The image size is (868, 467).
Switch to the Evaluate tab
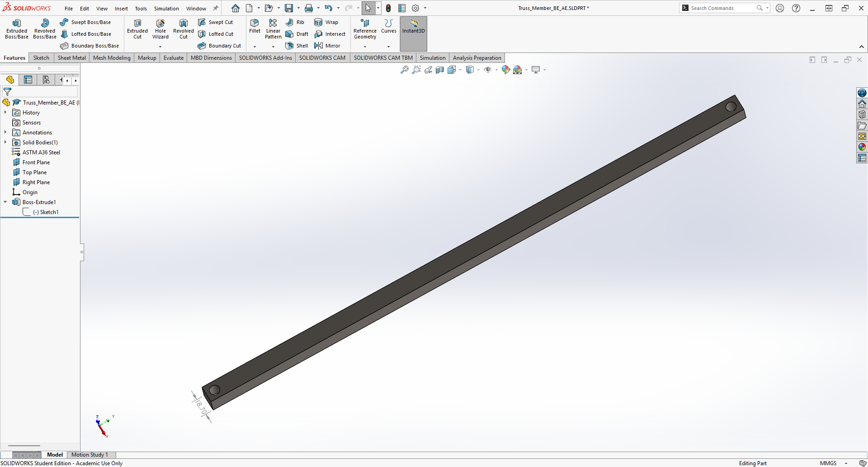(x=174, y=58)
